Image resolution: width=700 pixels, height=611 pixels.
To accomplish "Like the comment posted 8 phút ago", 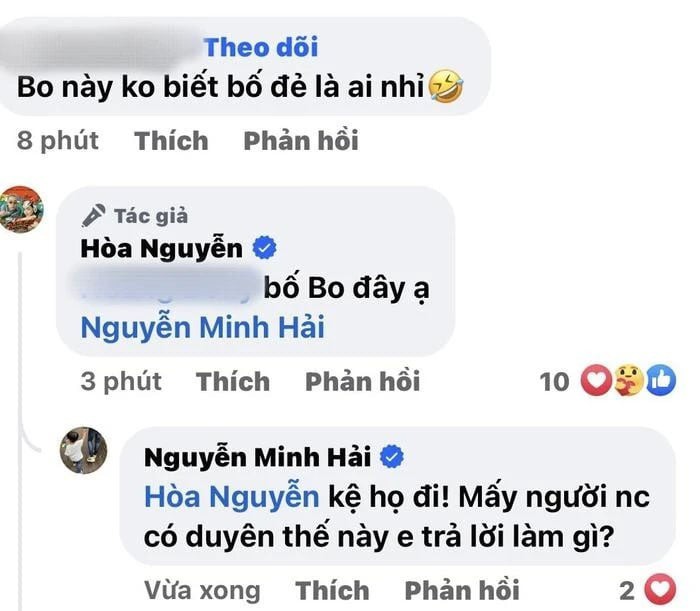I will [x=171, y=141].
